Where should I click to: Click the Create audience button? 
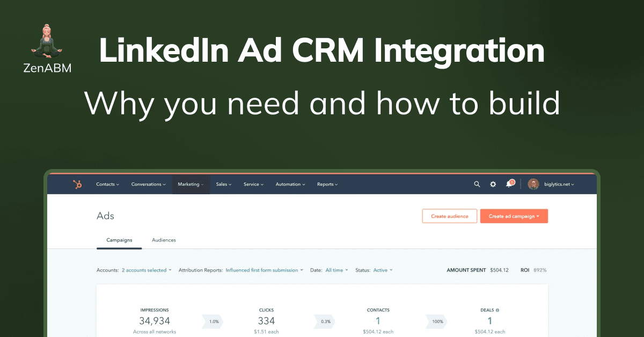[x=450, y=216]
